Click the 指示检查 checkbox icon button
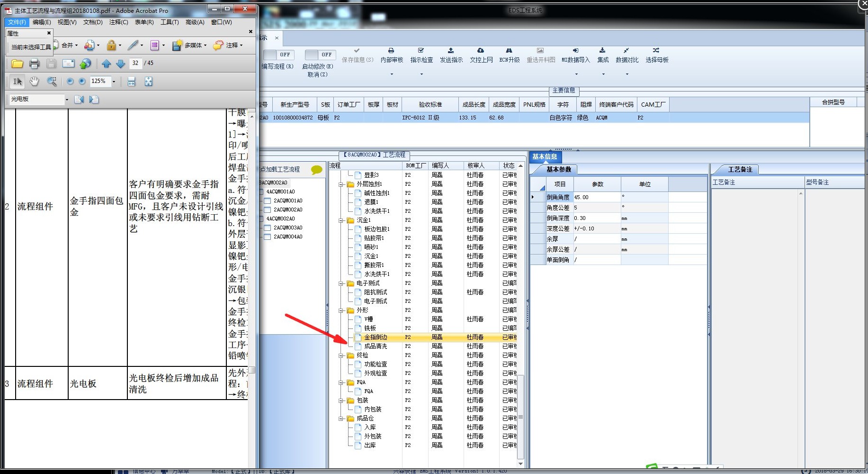This screenshot has width=868, height=474. [421, 55]
